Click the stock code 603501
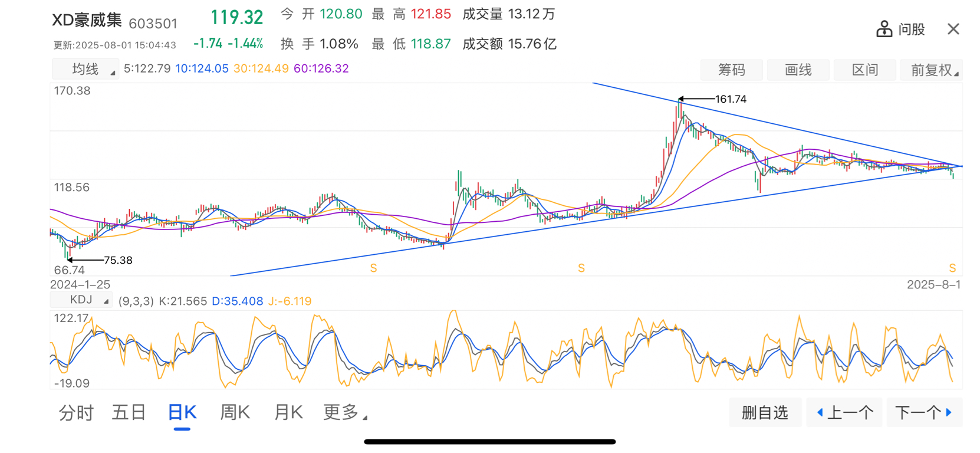Screen dimensions: 980x453 [153, 24]
